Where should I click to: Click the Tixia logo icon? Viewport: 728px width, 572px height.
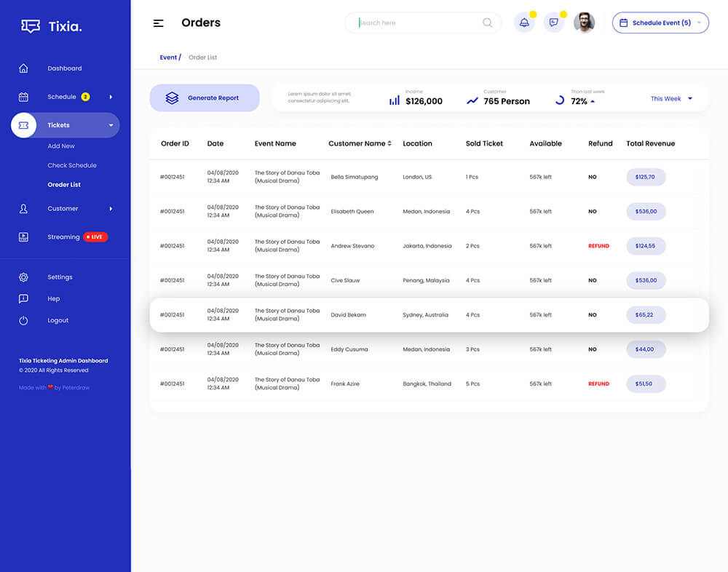coord(31,27)
